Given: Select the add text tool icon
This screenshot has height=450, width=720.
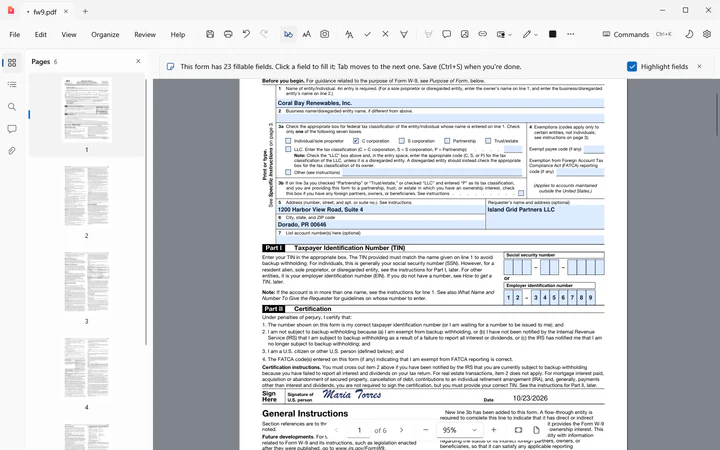Looking at the screenshot, I should pos(349,34).
